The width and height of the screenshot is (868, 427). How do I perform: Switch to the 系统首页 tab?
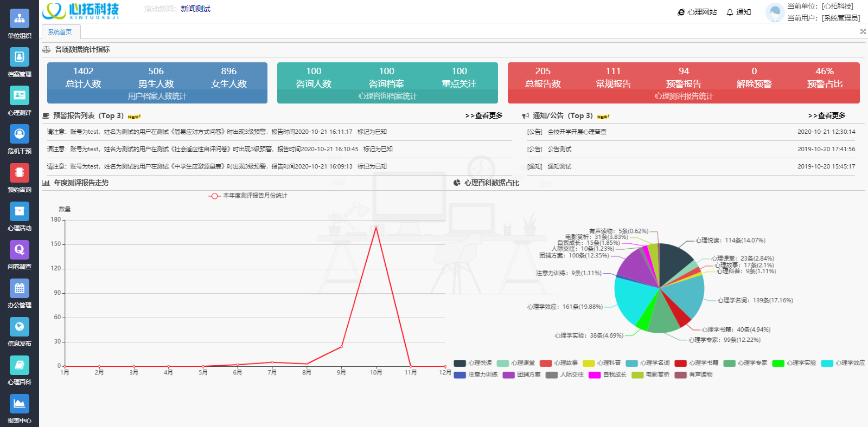tap(60, 32)
